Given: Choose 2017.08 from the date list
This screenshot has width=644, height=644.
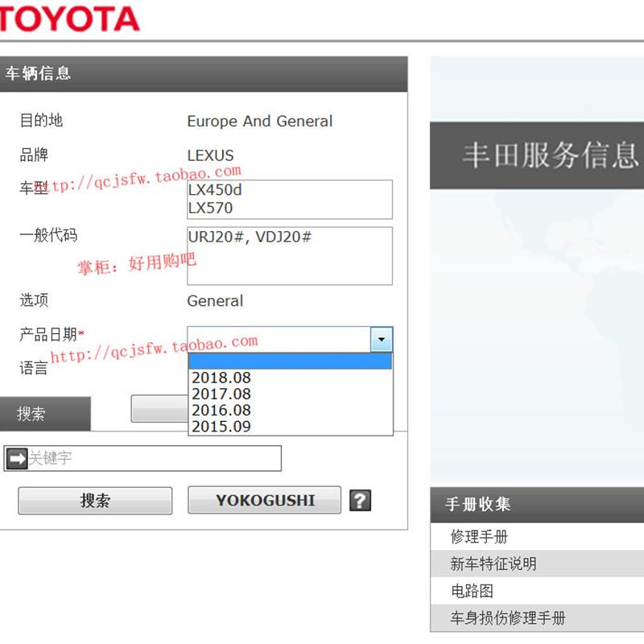Looking at the screenshot, I should (x=290, y=394).
